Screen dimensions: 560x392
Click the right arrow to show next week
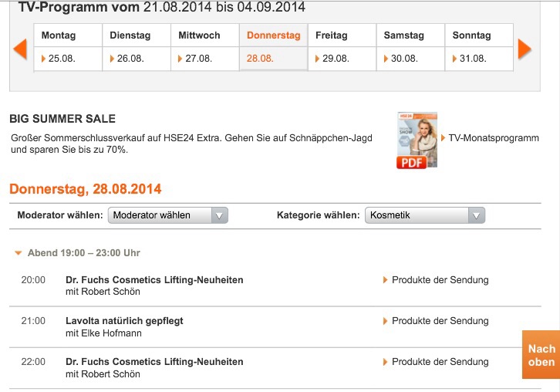point(525,49)
